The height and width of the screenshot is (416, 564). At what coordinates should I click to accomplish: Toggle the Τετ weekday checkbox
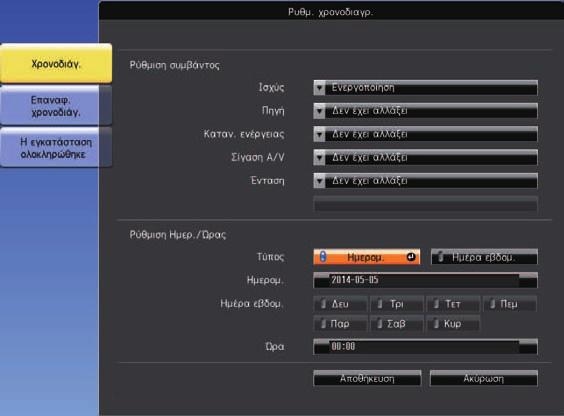click(453, 304)
